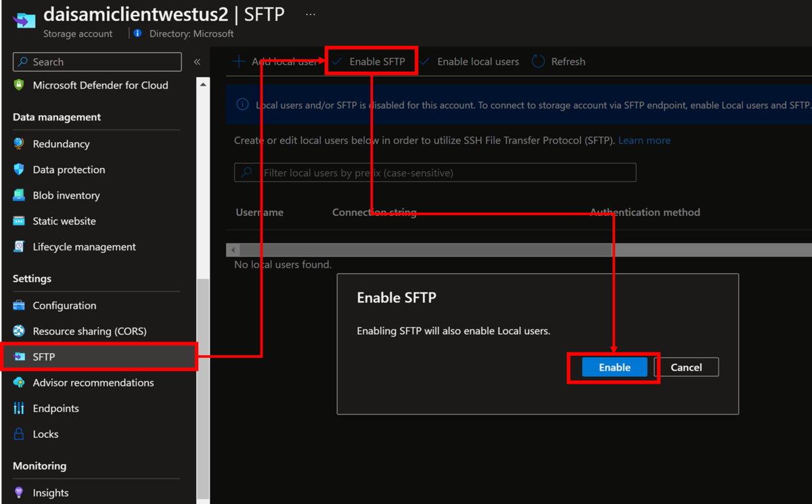Open Advisor recommendations
The height and width of the screenshot is (504, 812).
pos(93,382)
